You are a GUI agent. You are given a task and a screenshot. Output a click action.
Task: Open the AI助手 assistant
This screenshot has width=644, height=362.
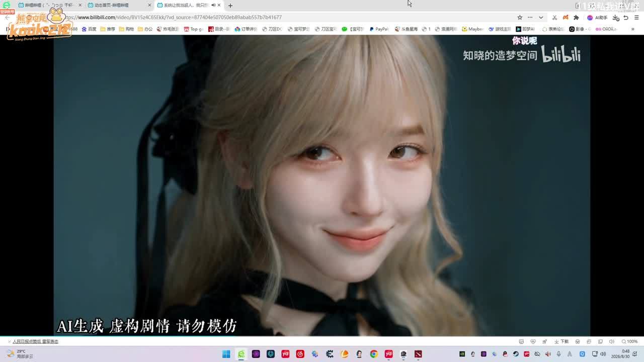597,17
